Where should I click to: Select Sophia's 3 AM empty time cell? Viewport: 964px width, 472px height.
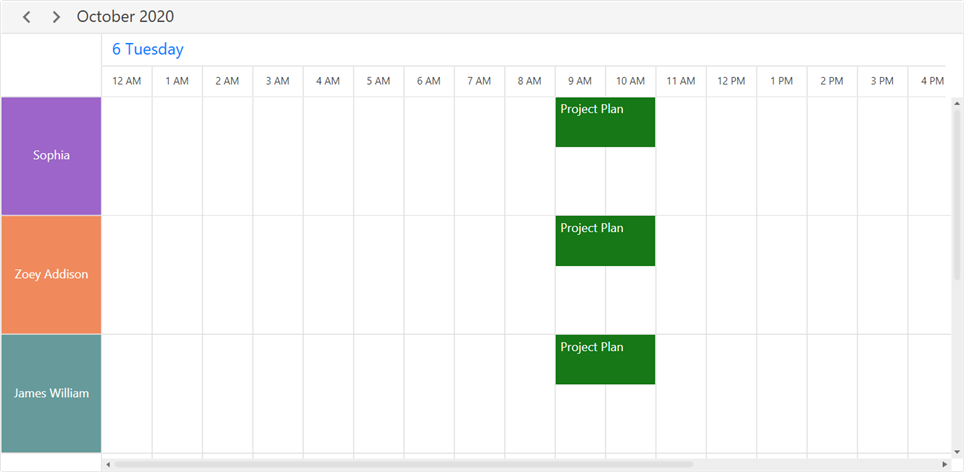coord(278,156)
